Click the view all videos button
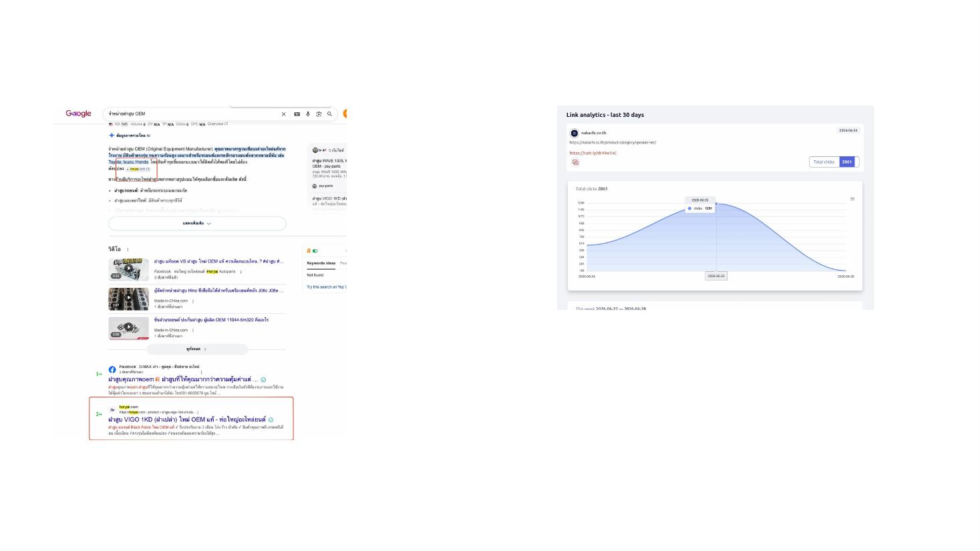The image size is (980, 551). point(197,349)
